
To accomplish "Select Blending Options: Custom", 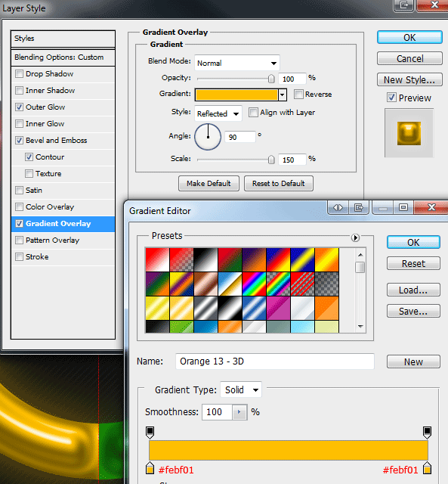I will 63,57.
